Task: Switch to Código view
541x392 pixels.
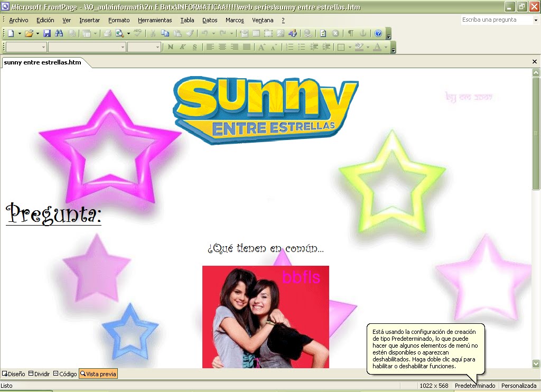Action: click(x=65, y=374)
